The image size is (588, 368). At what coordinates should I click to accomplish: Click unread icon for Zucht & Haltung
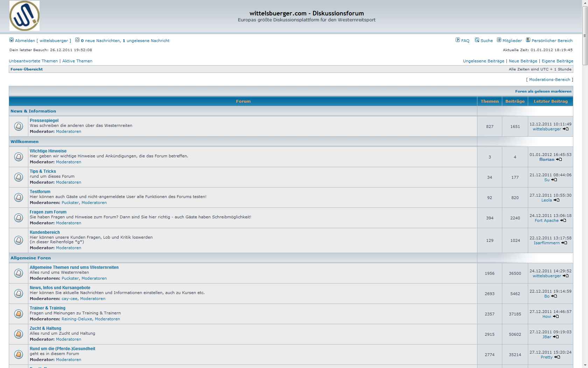pos(19,334)
